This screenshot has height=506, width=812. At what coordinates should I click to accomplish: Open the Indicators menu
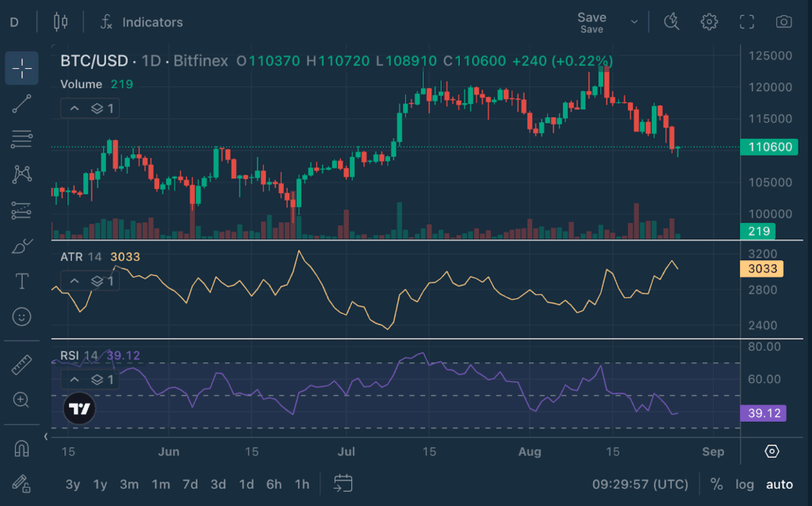[141, 22]
